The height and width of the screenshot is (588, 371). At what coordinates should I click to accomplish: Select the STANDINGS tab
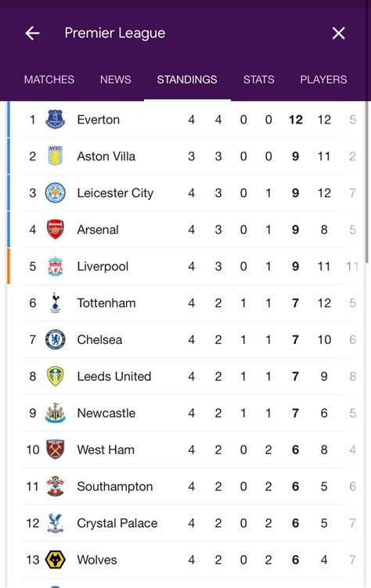[187, 80]
